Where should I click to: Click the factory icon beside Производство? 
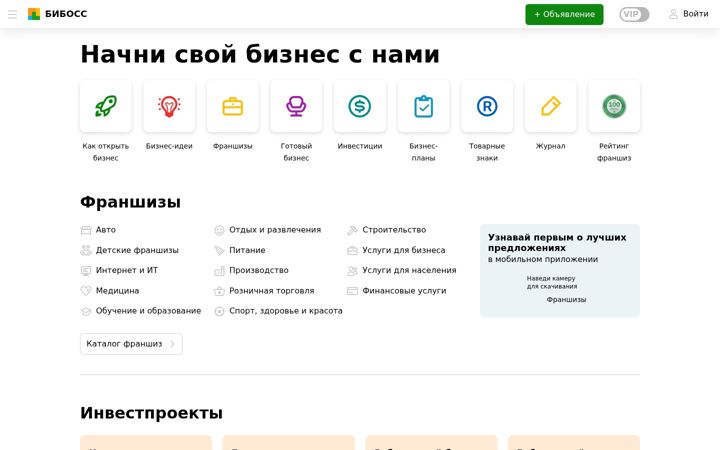[219, 270]
